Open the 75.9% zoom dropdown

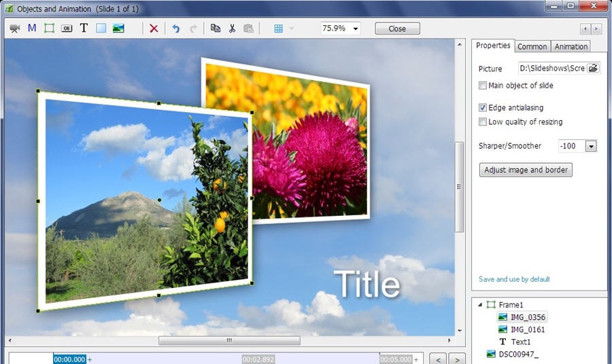pyautogui.click(x=356, y=29)
